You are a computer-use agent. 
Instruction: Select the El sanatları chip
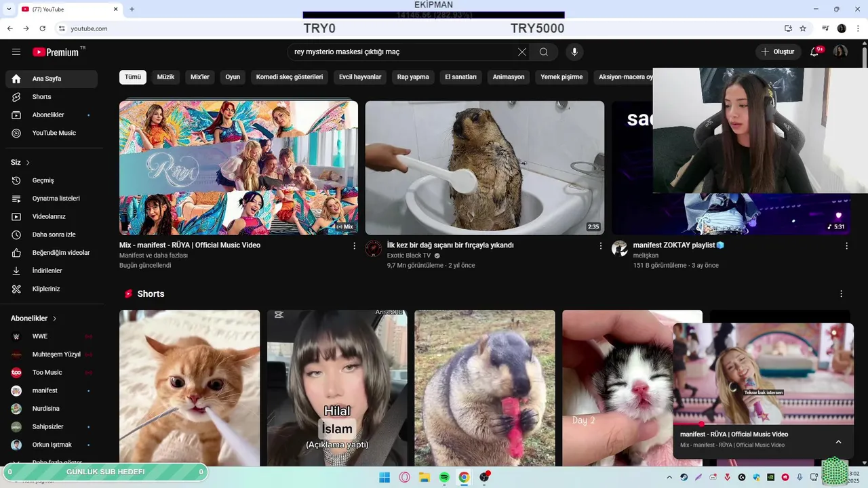coord(460,77)
